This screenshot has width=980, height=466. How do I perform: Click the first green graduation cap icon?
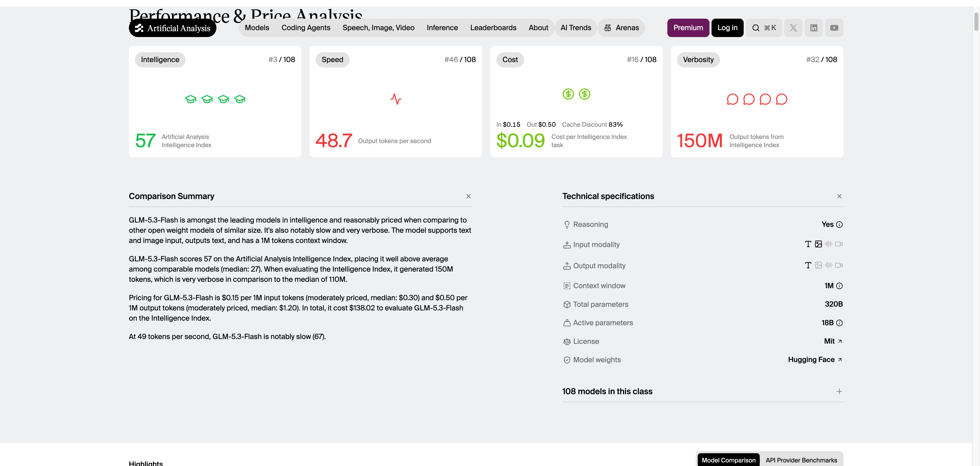pyautogui.click(x=191, y=99)
